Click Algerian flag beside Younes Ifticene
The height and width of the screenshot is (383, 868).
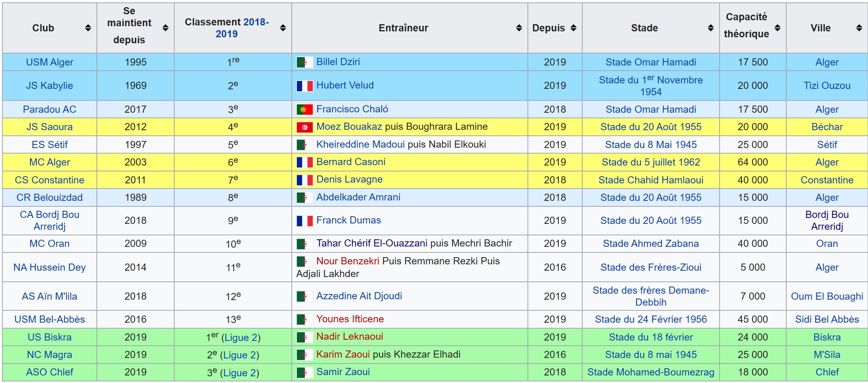click(x=304, y=319)
